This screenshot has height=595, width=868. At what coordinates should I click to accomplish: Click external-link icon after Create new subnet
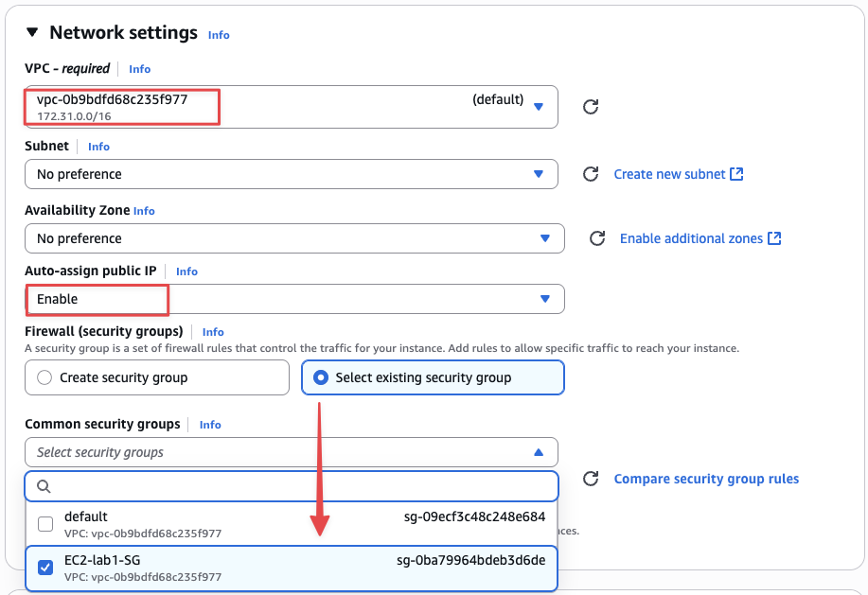(x=736, y=174)
